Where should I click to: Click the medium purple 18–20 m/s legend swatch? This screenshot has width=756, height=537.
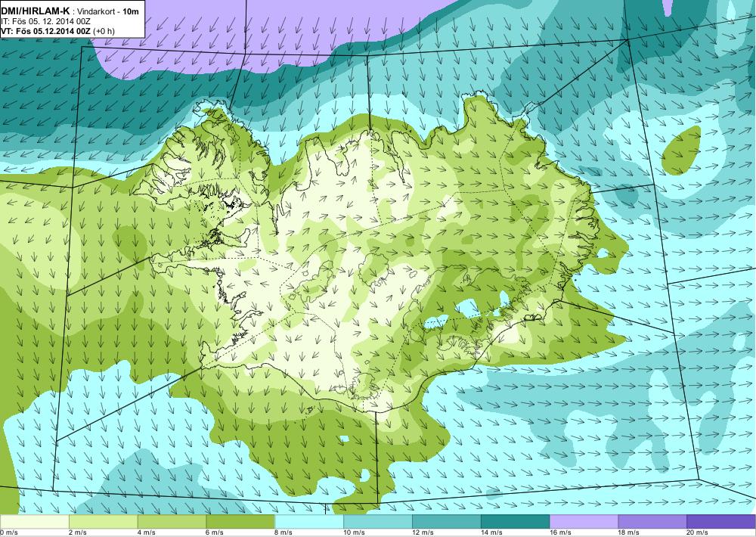pyautogui.click(x=653, y=522)
